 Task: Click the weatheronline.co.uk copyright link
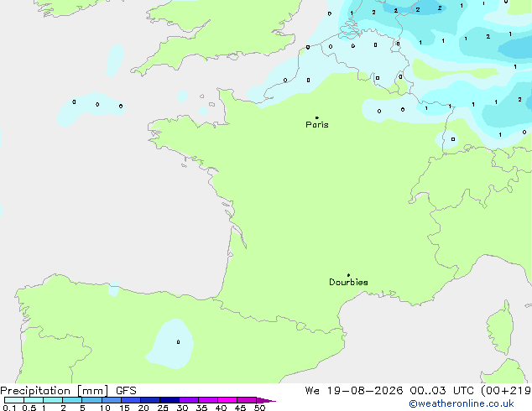point(462,403)
